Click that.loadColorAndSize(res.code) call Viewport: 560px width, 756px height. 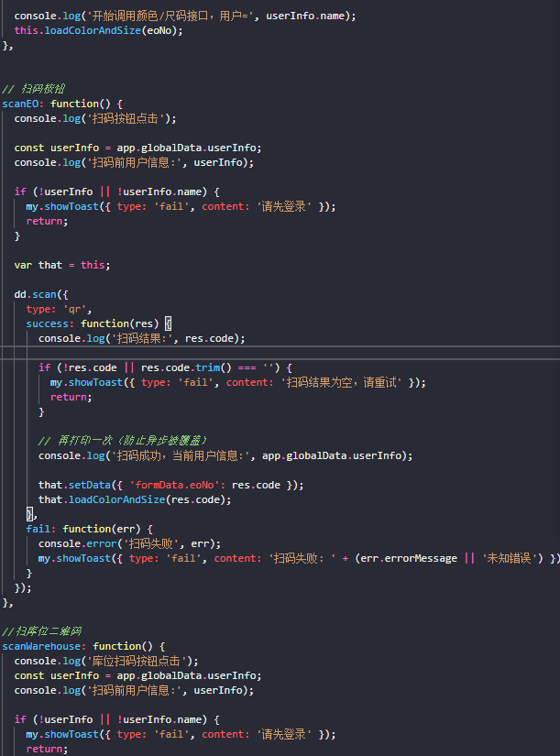135,499
